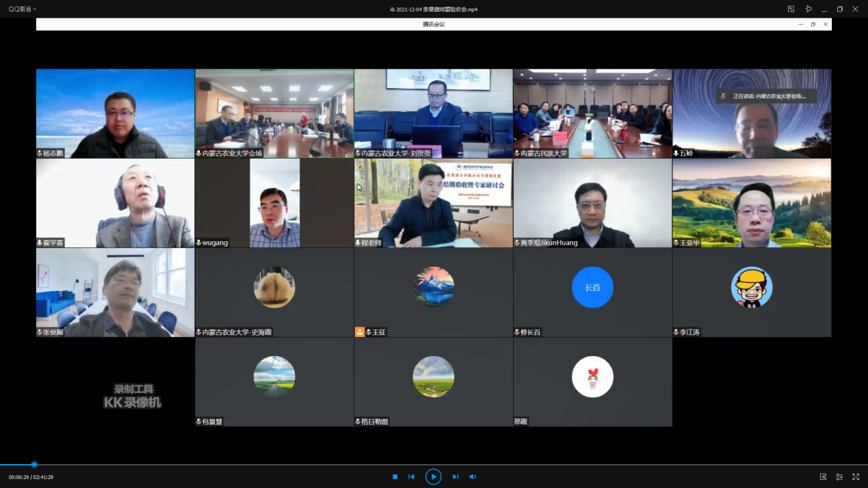
Task: Open the sliders settings icon bottom right
Action: point(839,476)
